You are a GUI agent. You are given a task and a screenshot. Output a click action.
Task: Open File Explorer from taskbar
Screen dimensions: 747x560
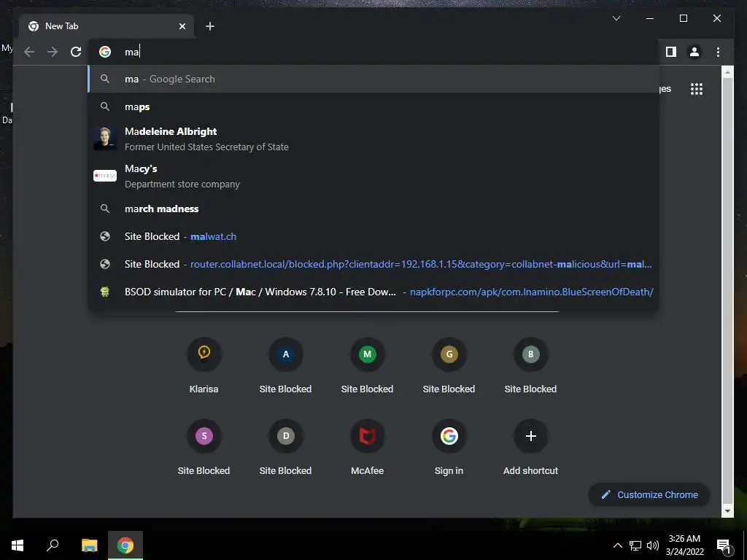pyautogui.click(x=89, y=545)
